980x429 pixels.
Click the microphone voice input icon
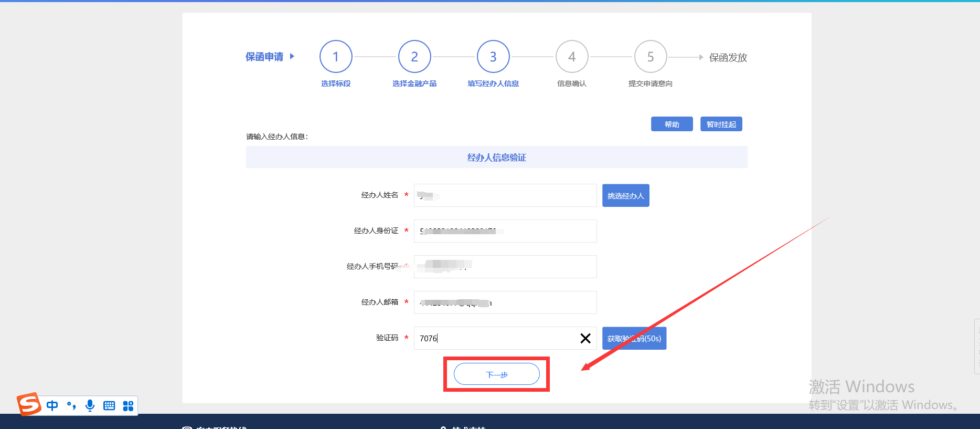point(90,405)
